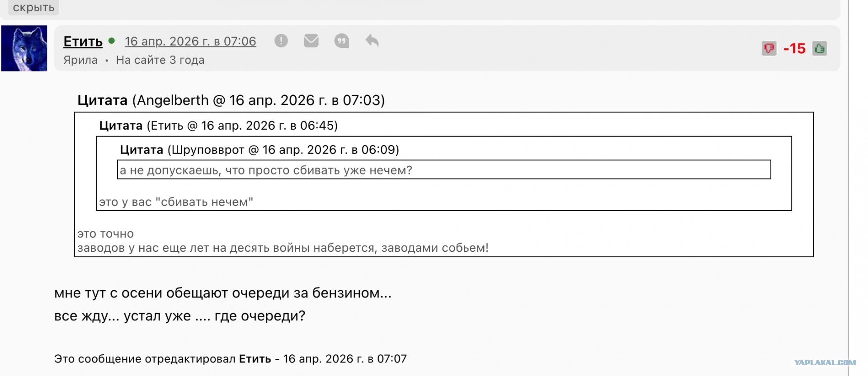
Task: Click the reply arrow icon
Action: pos(372,41)
